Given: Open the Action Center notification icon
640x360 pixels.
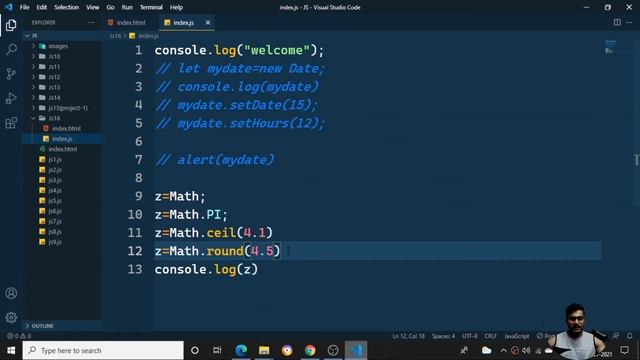Looking at the screenshot, I should click(x=624, y=350).
